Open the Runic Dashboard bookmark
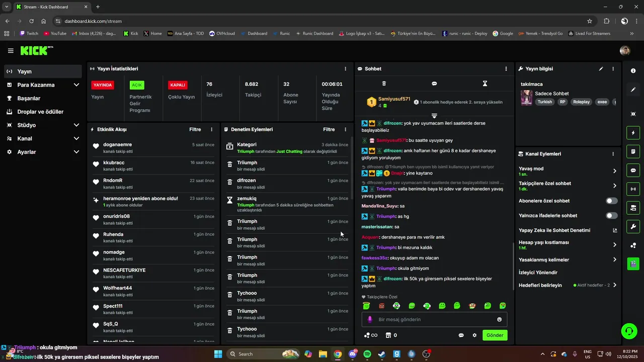 (314, 34)
